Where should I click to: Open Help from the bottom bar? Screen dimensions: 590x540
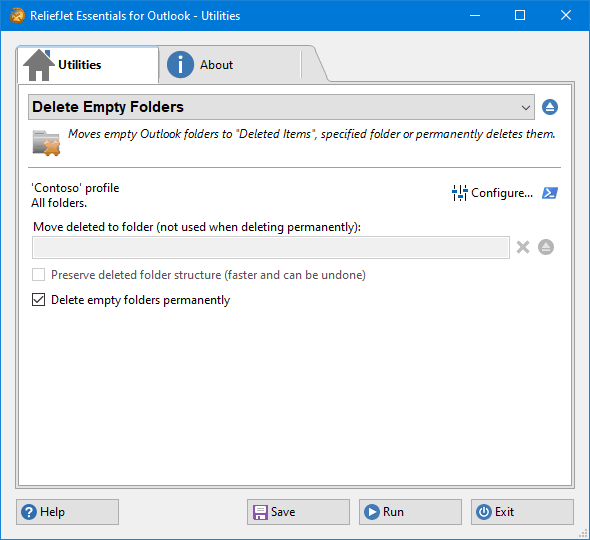pos(67,512)
